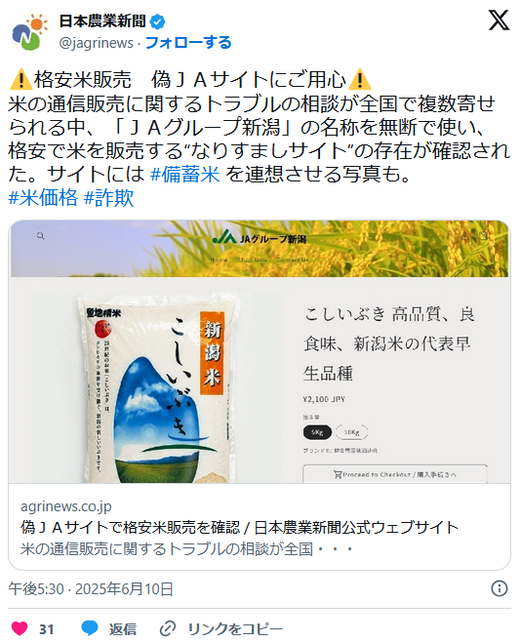Open the #詐欺 hashtag
The height and width of the screenshot is (643, 520).
tap(109, 198)
